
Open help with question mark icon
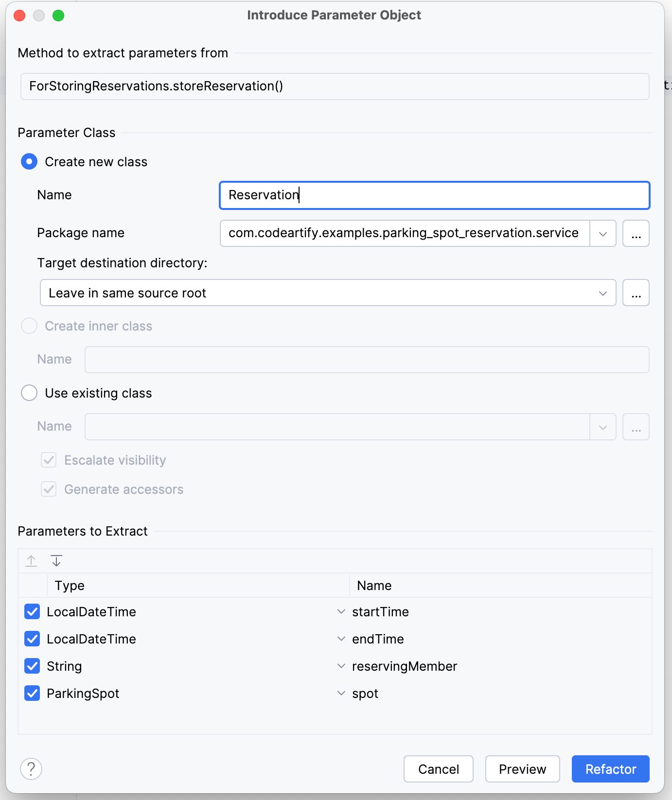click(x=31, y=769)
